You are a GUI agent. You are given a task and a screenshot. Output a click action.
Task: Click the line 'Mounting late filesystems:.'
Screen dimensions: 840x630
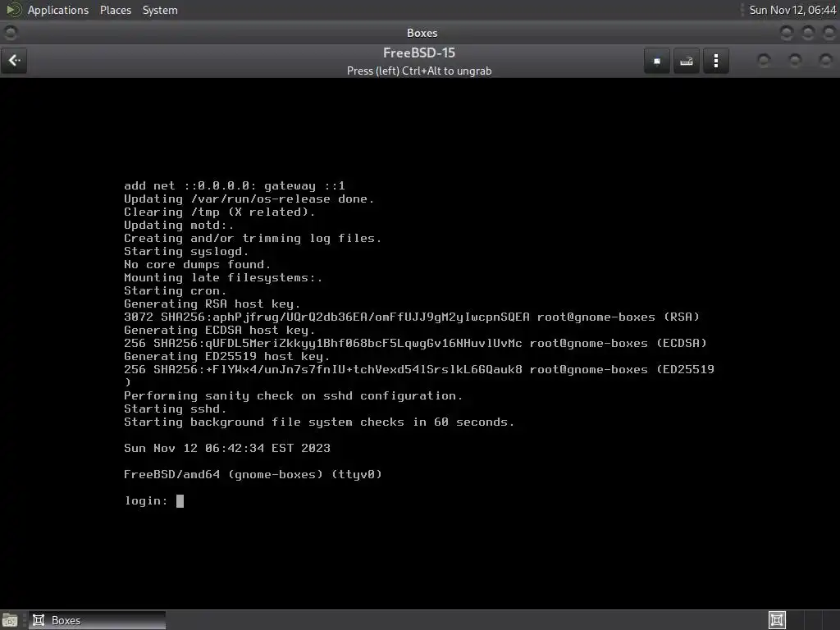[223, 277]
